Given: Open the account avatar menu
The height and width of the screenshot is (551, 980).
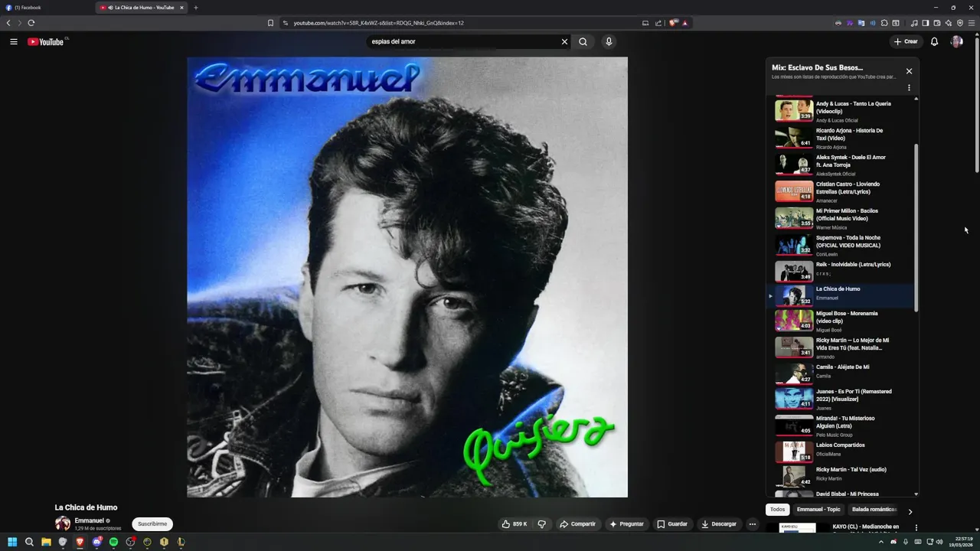Looking at the screenshot, I should pos(956,42).
